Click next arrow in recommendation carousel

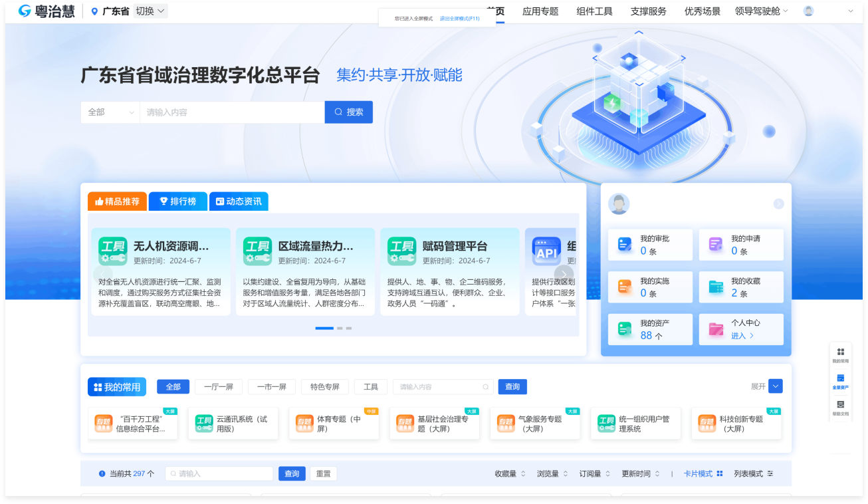(564, 274)
